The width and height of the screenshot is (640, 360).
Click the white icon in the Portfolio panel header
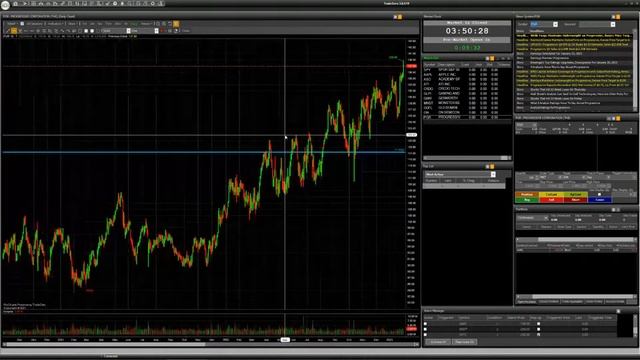pyautogui.click(x=613, y=209)
